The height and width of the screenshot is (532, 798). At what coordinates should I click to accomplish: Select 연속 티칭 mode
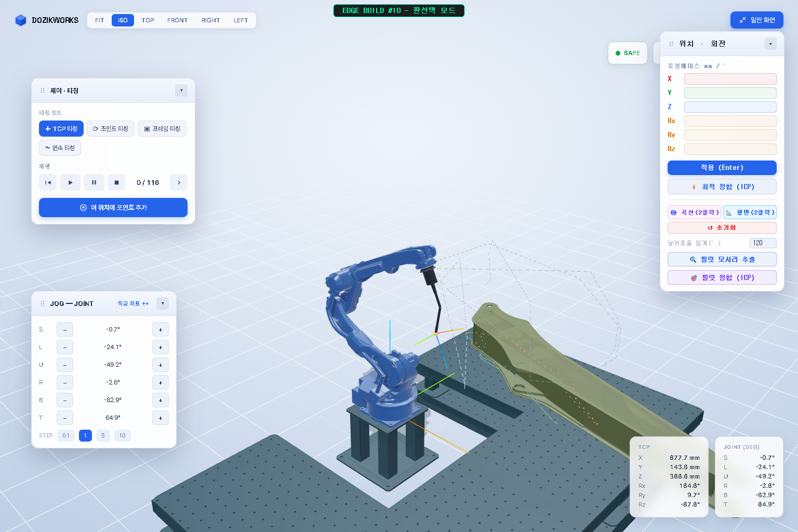(x=60, y=148)
